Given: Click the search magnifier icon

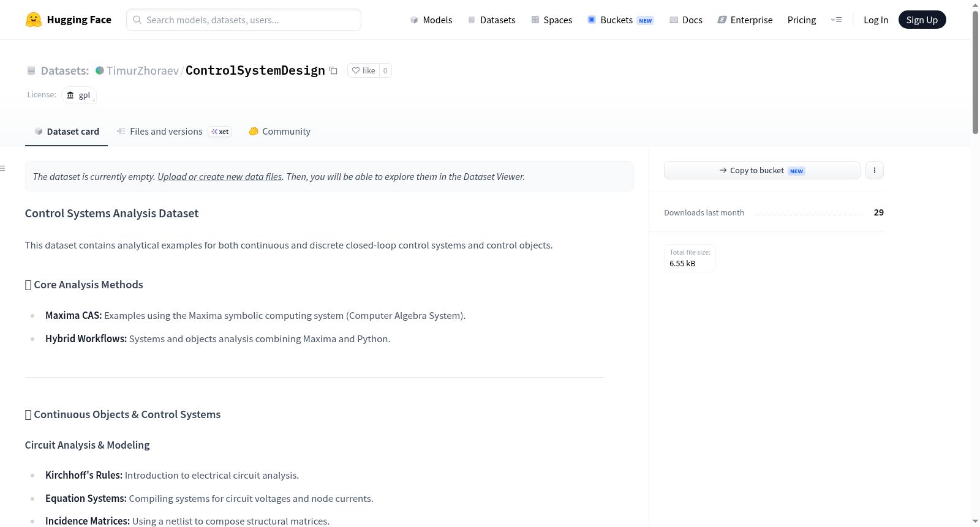Looking at the screenshot, I should click(138, 20).
